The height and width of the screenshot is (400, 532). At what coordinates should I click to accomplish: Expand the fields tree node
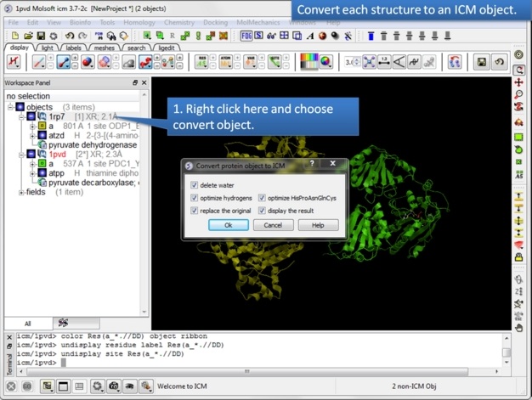[x=22, y=192]
